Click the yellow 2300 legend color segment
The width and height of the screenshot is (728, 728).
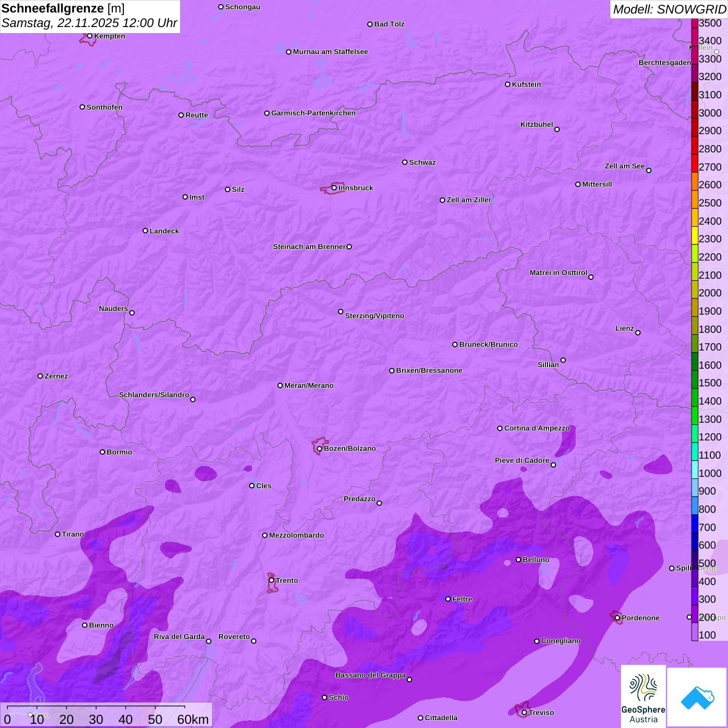point(695,235)
